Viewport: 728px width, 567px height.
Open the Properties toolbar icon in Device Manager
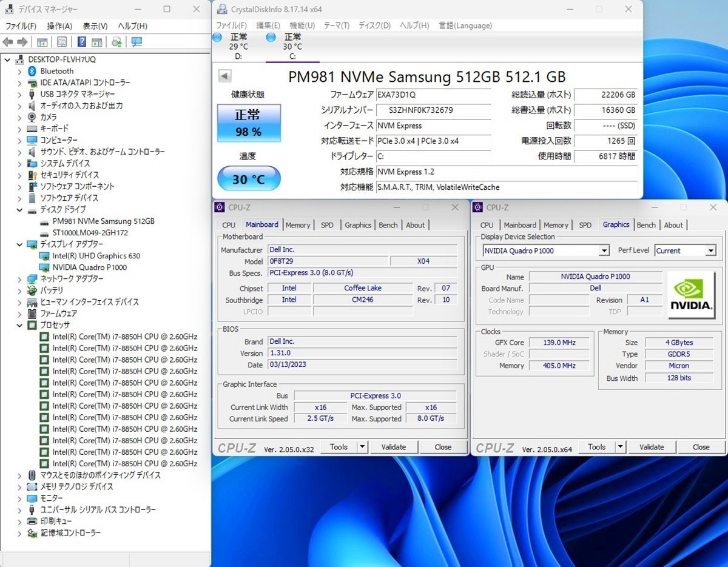[62, 42]
